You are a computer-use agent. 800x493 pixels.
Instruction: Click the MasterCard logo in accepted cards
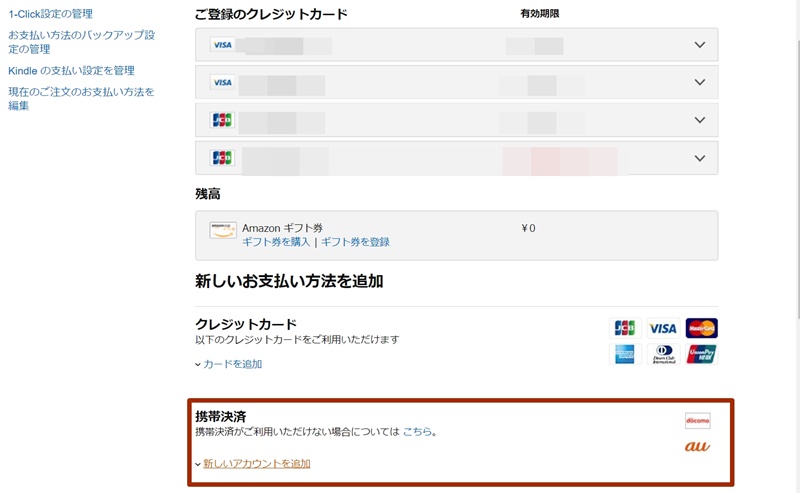coord(701,328)
